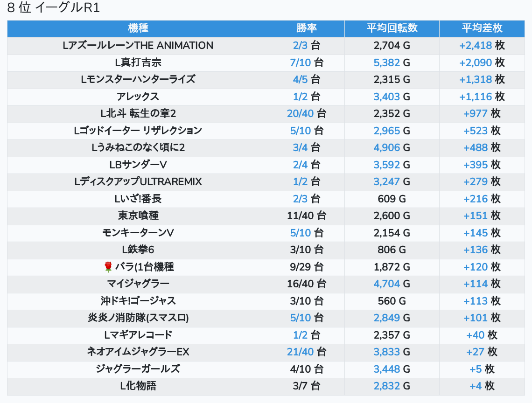
Task: Select the 3,403 spins value for アレックス
Action: [x=386, y=97]
